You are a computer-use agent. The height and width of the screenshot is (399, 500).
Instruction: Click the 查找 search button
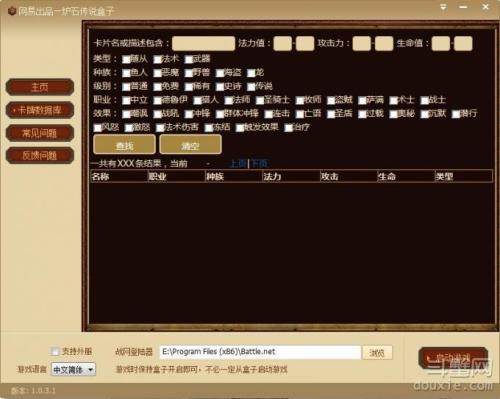[124, 145]
